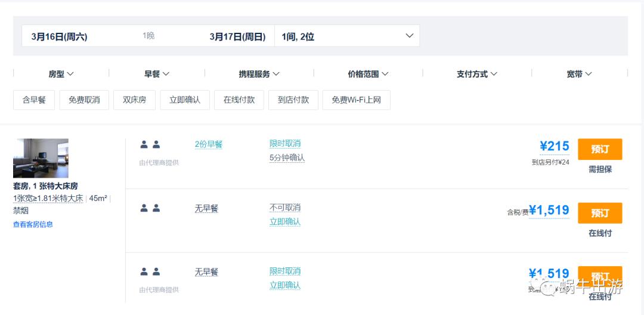Click the guest icon in the last room row
644x315 pixels.
pos(150,272)
